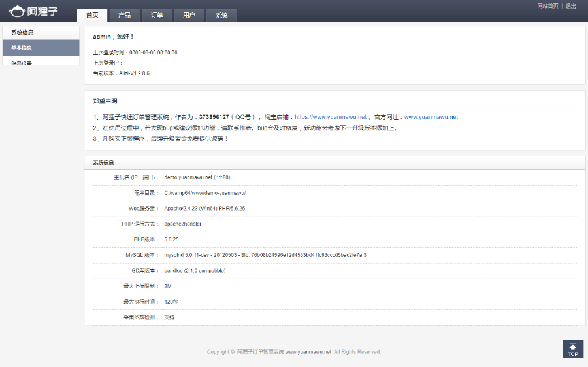This screenshot has height=367, width=588.
Task: Click the last login time 0000-00-00 00:00:00
Action: pos(154,52)
